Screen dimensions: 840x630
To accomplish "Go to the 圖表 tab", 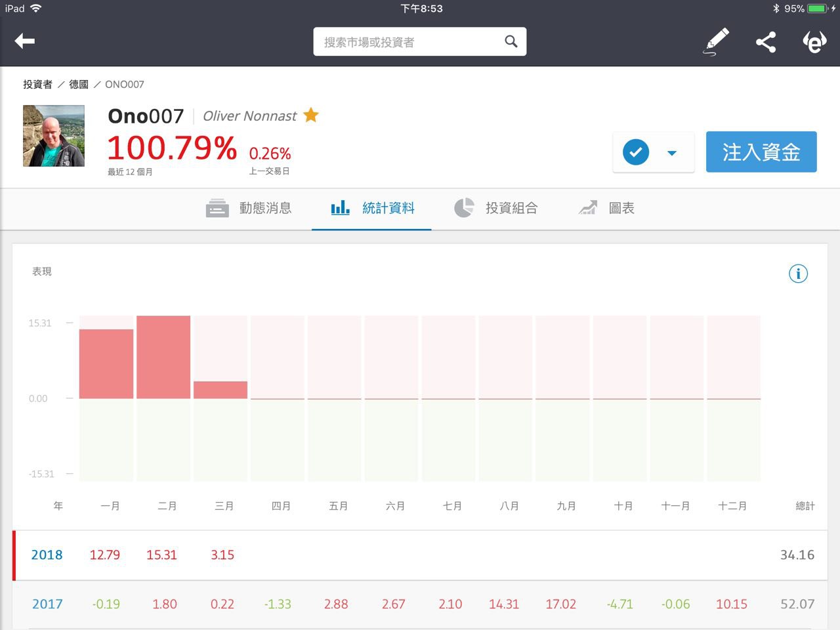I will coord(607,208).
